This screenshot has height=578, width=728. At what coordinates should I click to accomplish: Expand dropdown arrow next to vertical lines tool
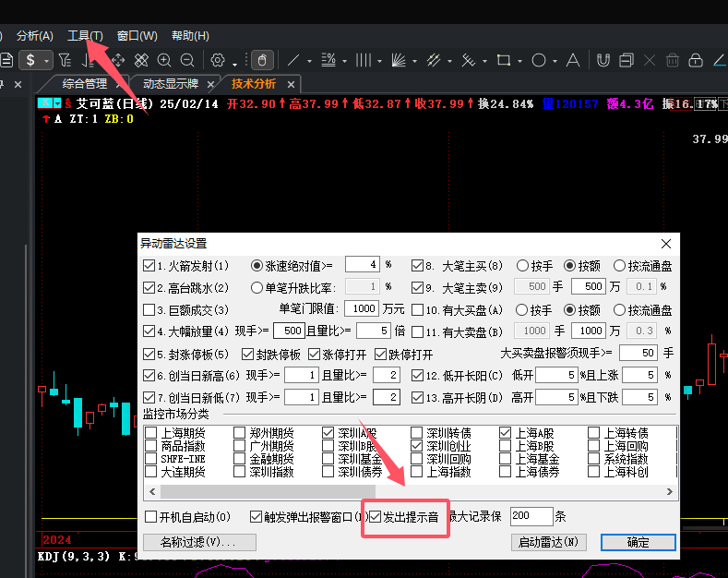(x=379, y=61)
